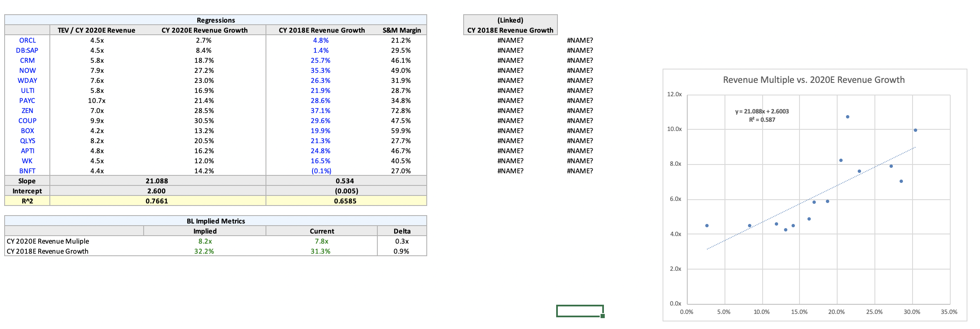Click the empty selected cell with green border
980x329 pixels.
580,311
